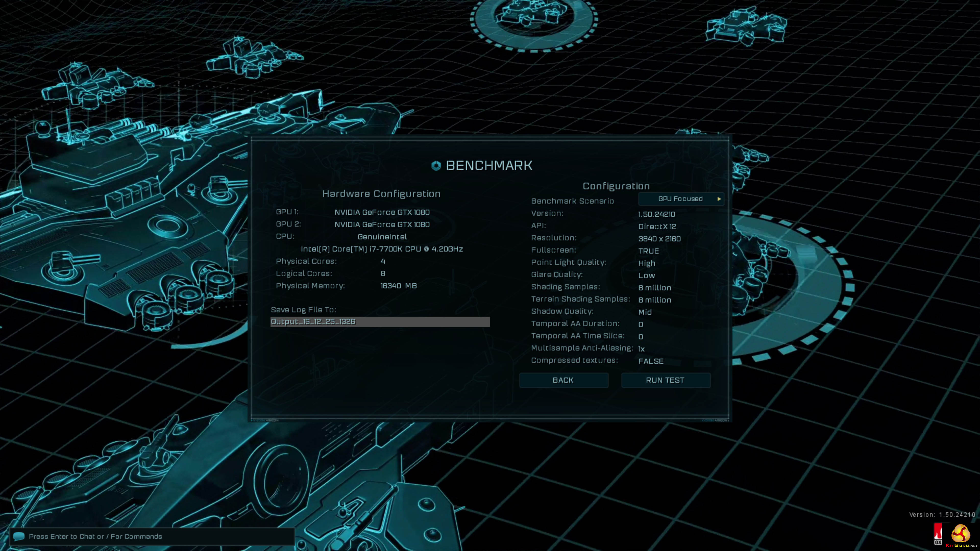Click the GPU 1 GeForce GTX 1080 entry
The image size is (980, 551).
(382, 212)
